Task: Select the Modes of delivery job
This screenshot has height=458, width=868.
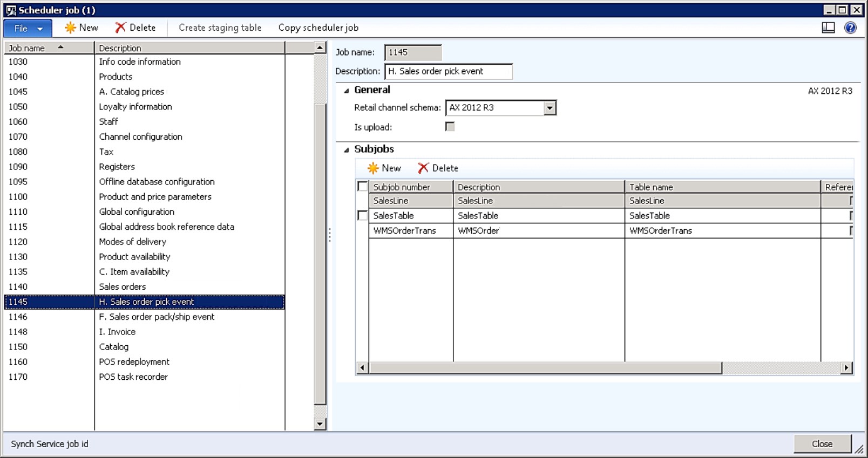Action: [145, 242]
